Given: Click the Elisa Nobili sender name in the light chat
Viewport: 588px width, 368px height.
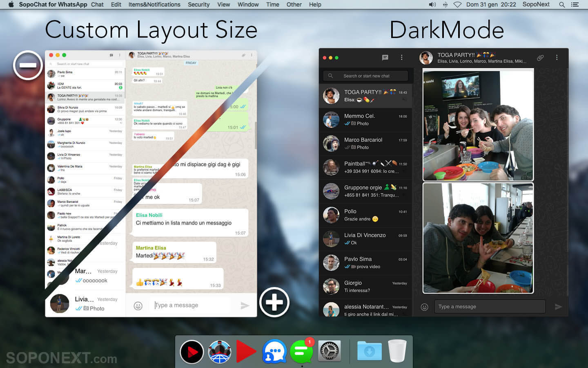Looking at the screenshot, I should (x=149, y=215).
